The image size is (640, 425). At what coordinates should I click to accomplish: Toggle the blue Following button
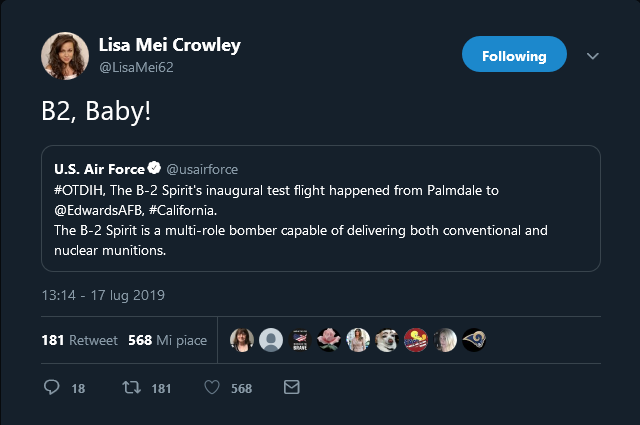click(x=514, y=56)
